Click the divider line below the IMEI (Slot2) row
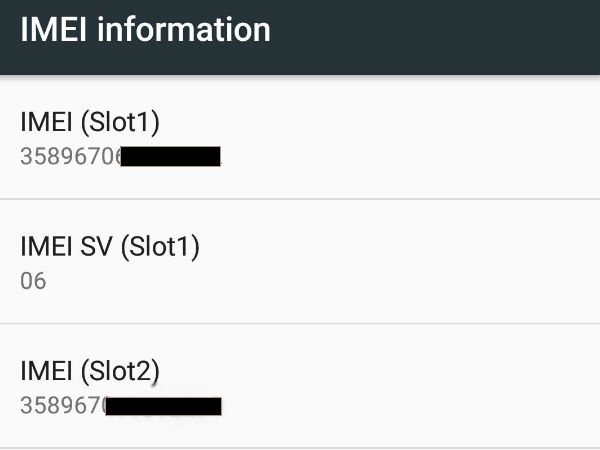 pos(300,447)
